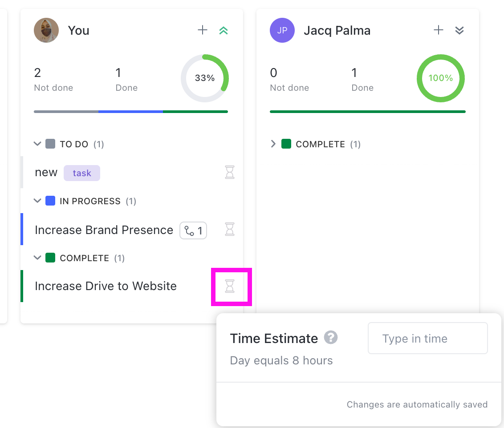Click hourglass icon for Increase Drive to Website
The width and height of the screenshot is (504, 428).
(230, 286)
